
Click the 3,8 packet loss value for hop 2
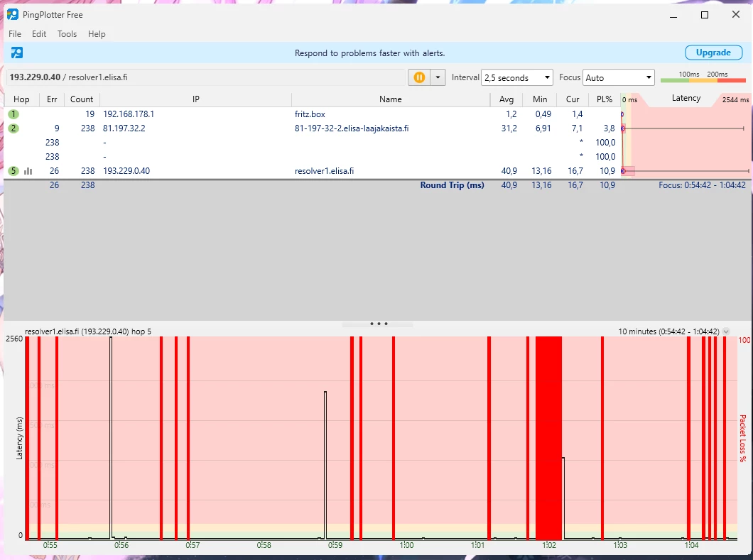pyautogui.click(x=609, y=128)
